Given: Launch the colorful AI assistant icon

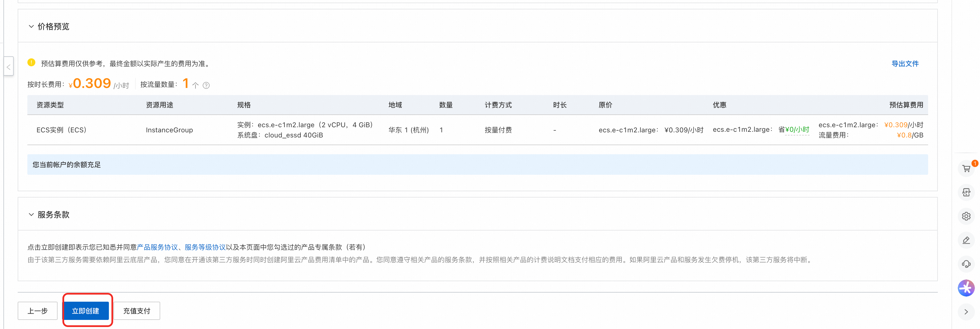Looking at the screenshot, I should tap(966, 288).
